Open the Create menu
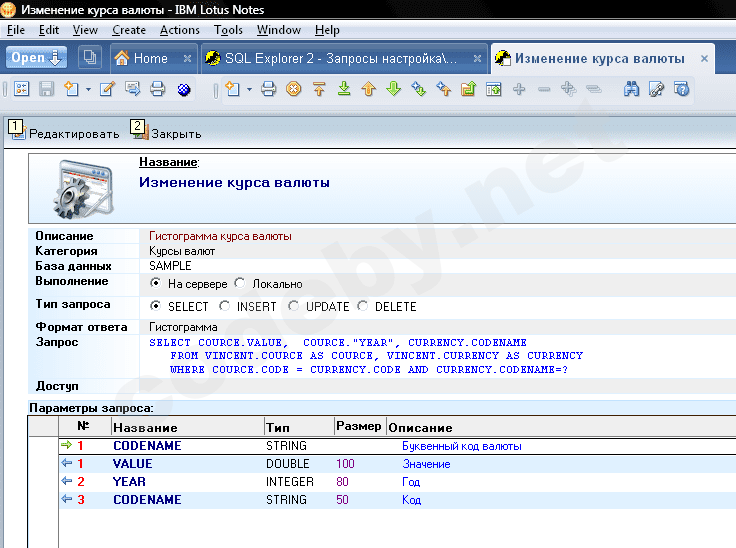Image resolution: width=736 pixels, height=548 pixels. [x=129, y=30]
